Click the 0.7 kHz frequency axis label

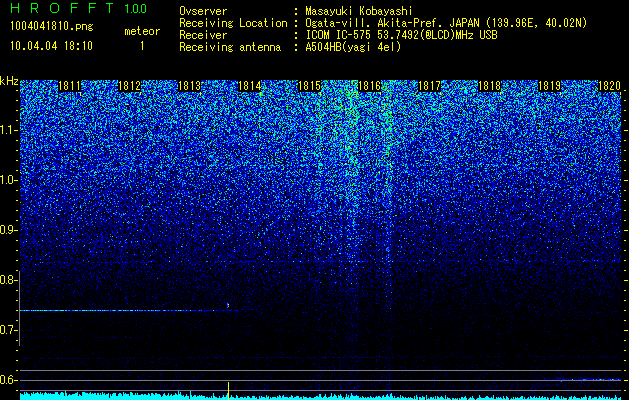pos(7,330)
